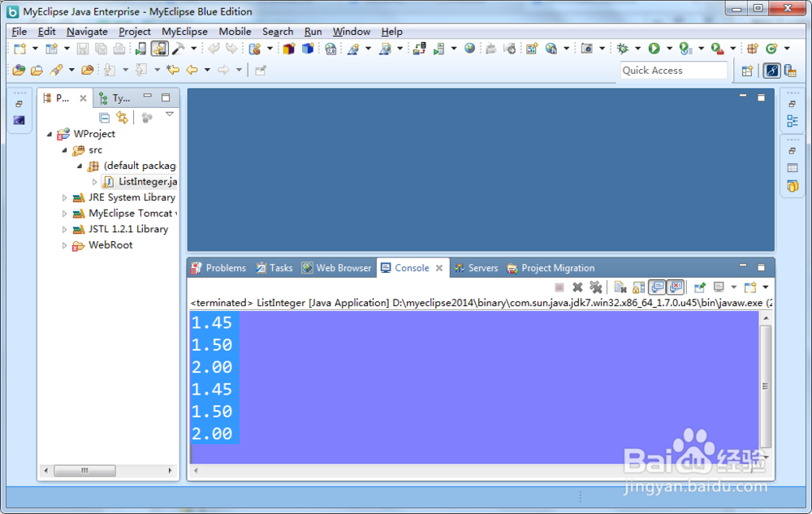Viewport: 812px width, 514px height.
Task: Open the Navigate menu
Action: click(x=87, y=32)
